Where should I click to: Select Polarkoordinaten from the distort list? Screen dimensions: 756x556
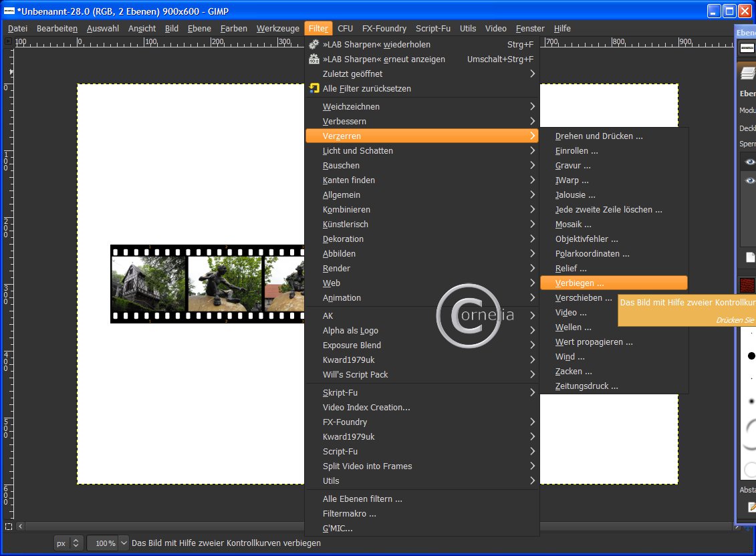click(592, 253)
